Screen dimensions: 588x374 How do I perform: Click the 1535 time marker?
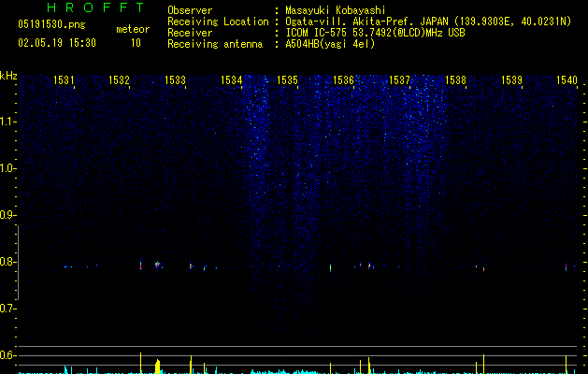[287, 79]
